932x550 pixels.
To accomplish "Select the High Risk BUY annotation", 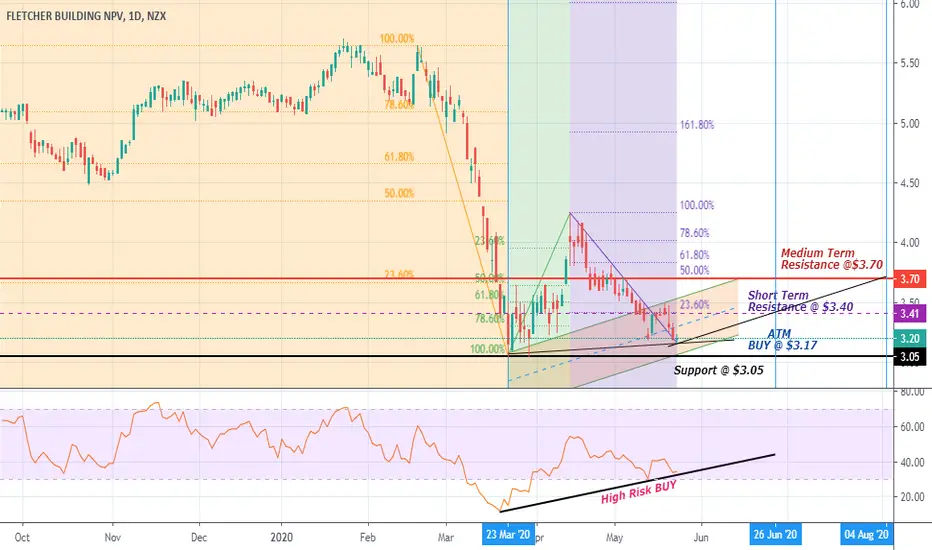I will (x=639, y=492).
